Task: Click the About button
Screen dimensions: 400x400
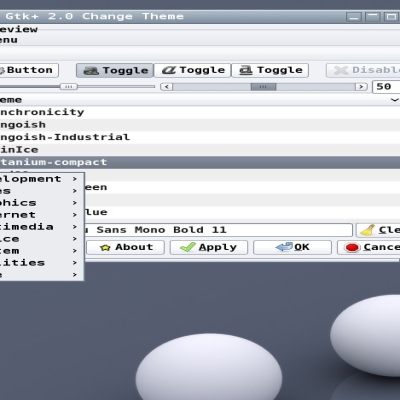Action: click(126, 247)
